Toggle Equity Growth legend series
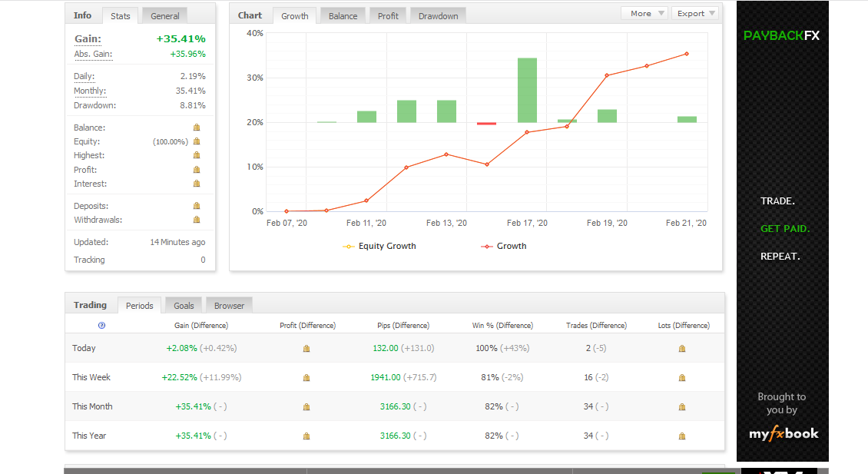This screenshot has width=868, height=474. (379, 246)
